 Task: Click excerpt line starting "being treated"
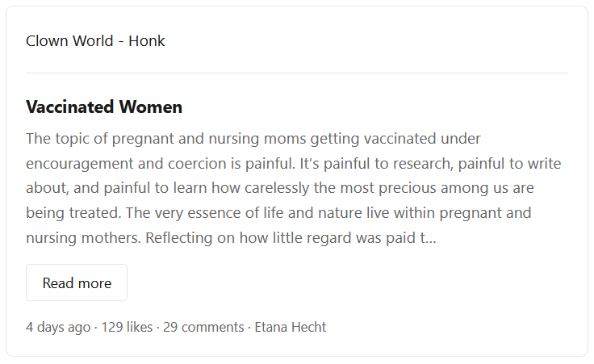tap(278, 213)
